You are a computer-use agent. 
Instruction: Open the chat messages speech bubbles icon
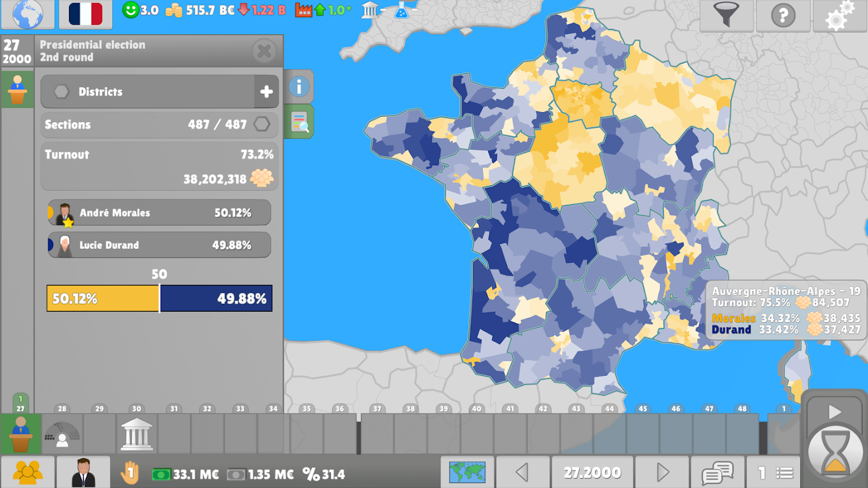717,472
